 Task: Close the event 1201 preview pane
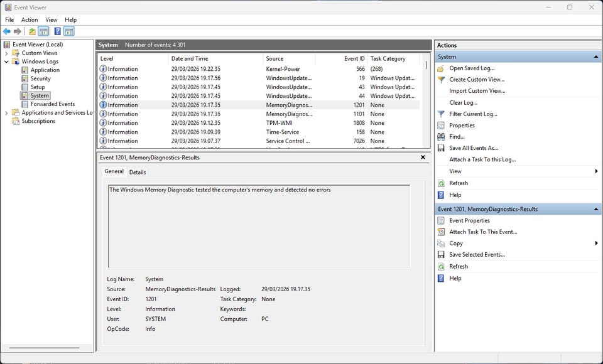pos(423,158)
